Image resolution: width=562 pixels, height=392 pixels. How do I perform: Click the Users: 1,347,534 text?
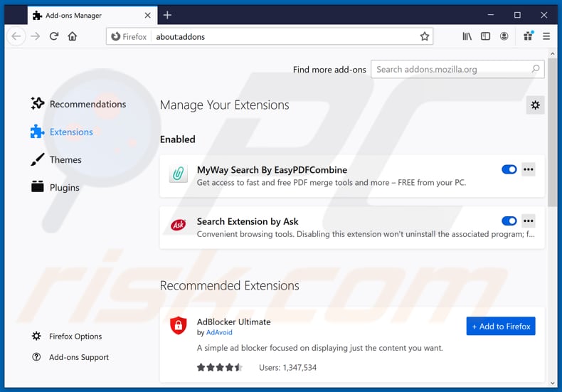pos(287,368)
